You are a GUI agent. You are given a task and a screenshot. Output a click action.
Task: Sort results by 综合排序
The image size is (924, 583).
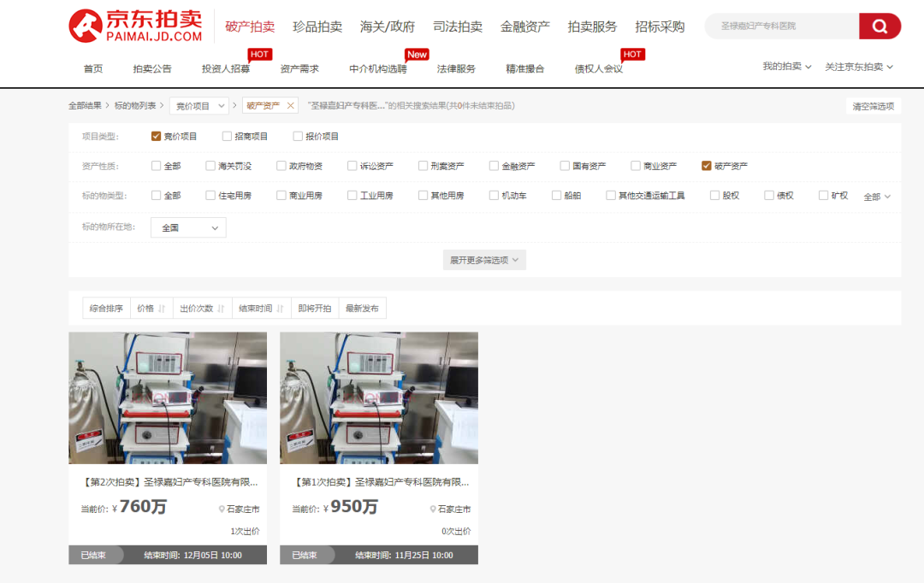106,309
